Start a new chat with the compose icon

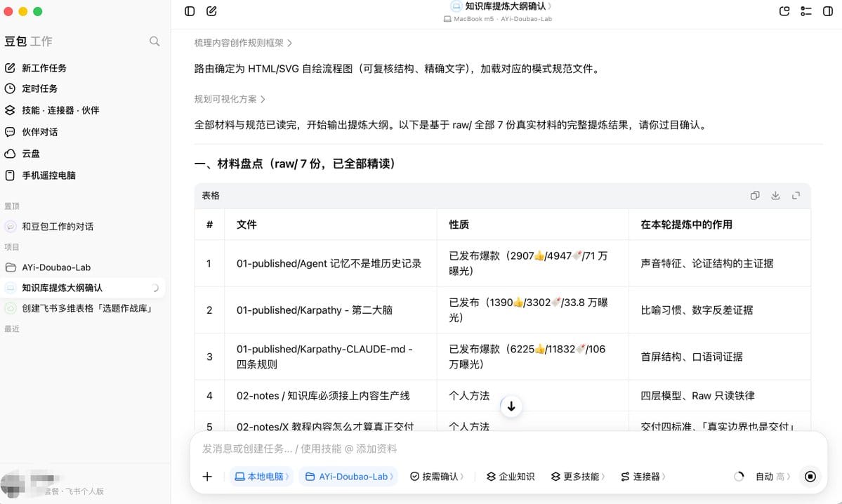(x=211, y=11)
